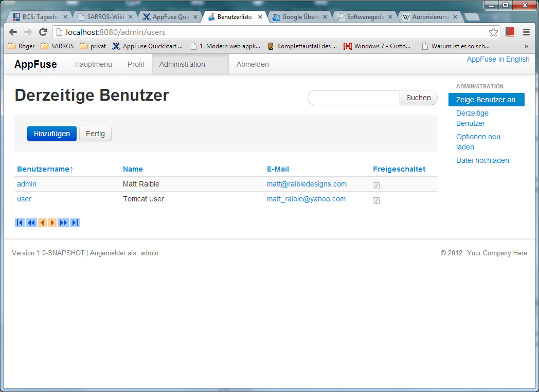Toggle the Freigeschaltet checkbox for Tomcat User
Image resolution: width=539 pixels, height=392 pixels.
click(376, 200)
